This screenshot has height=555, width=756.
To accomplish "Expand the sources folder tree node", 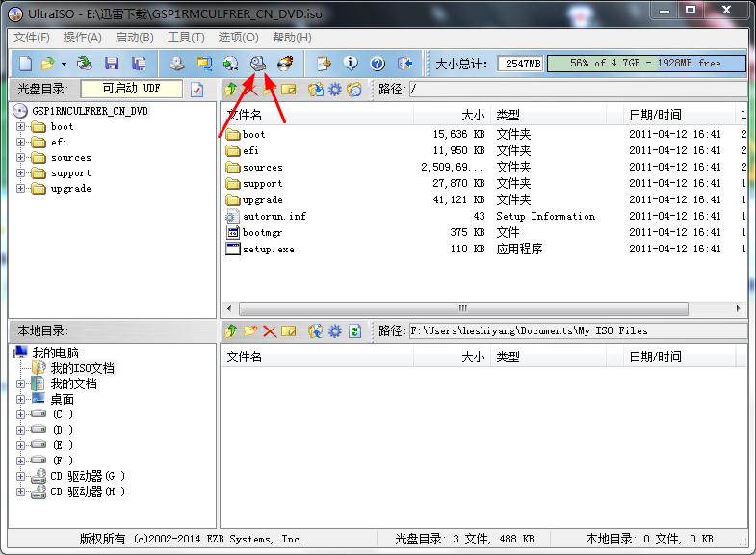I will [x=20, y=158].
